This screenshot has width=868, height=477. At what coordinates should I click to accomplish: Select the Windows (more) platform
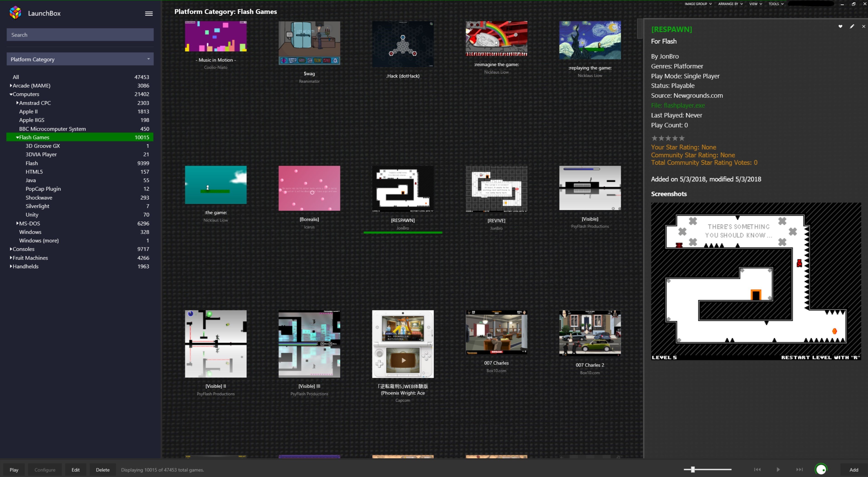click(80, 240)
